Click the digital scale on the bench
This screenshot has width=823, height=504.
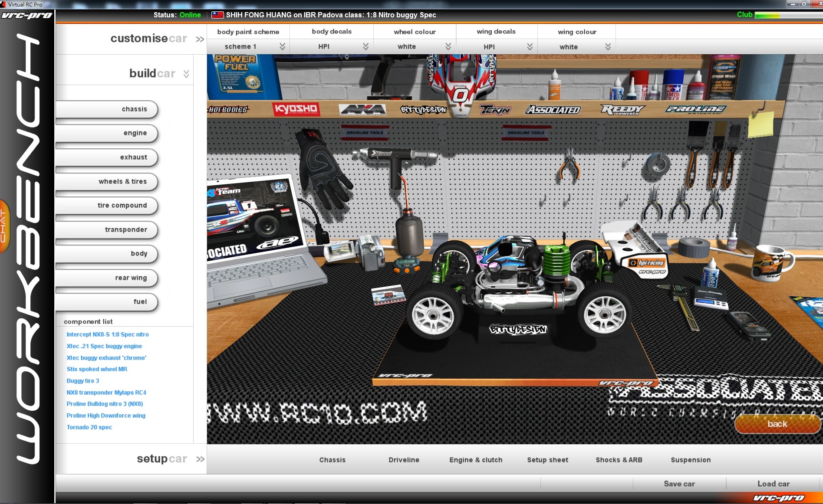point(711,298)
